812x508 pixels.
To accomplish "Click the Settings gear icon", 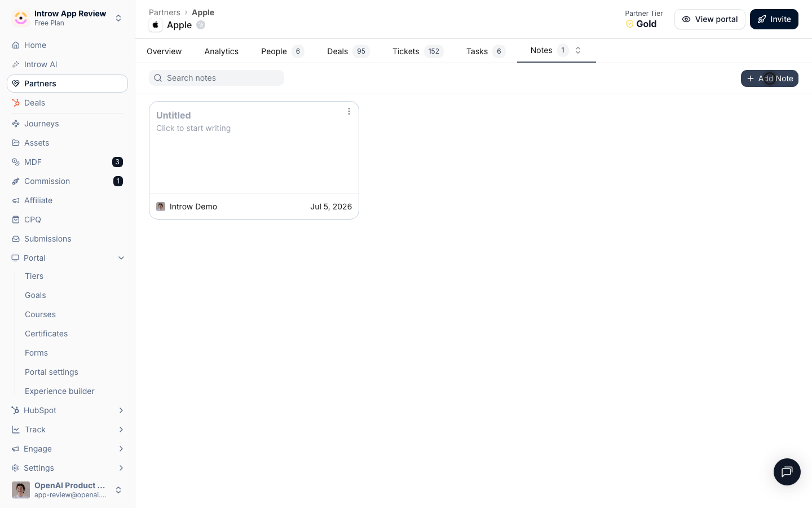I will (15, 468).
